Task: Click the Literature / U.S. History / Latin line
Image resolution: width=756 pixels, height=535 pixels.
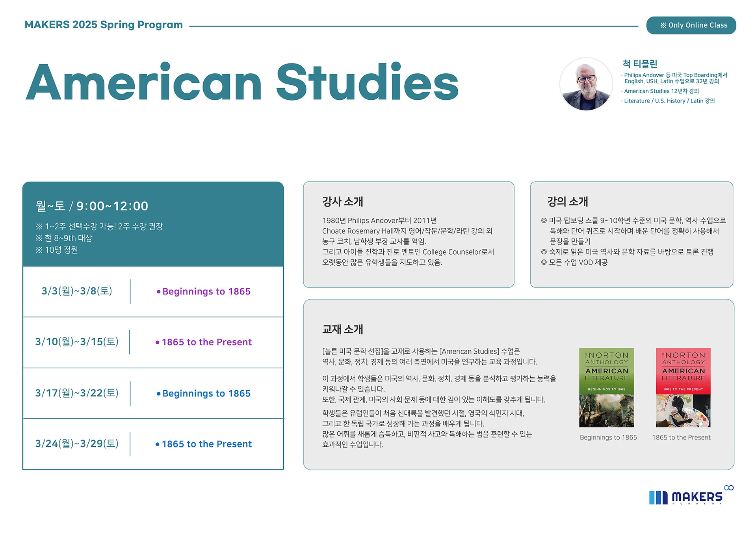Action: pos(669,101)
